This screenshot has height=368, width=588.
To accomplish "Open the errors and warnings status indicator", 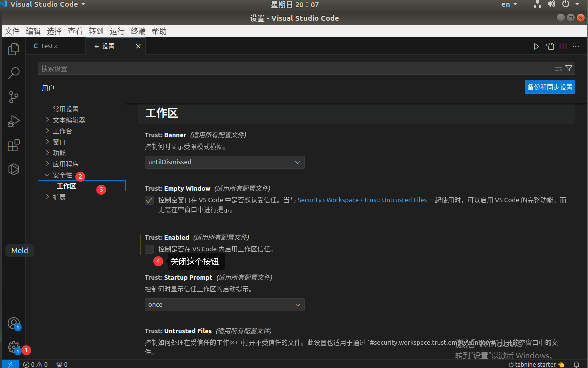I will pyautogui.click(x=35, y=364).
